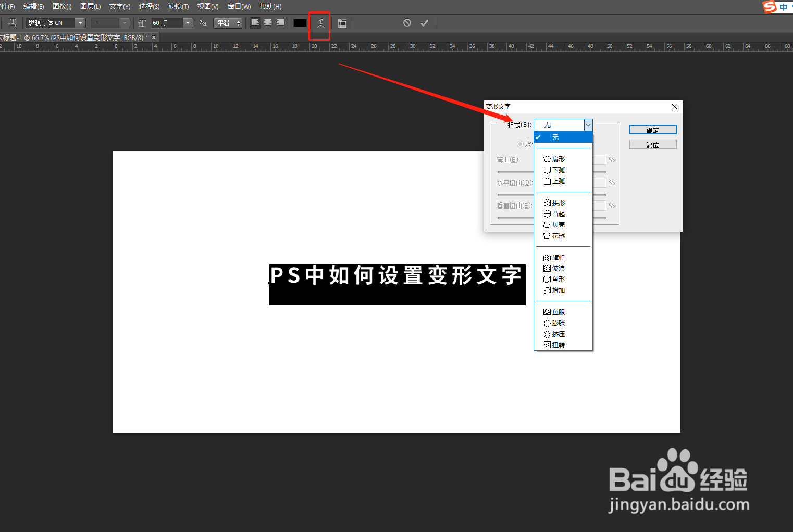This screenshot has height=532, width=793.
Task: Open the 图层(L) menu
Action: coord(91,7)
